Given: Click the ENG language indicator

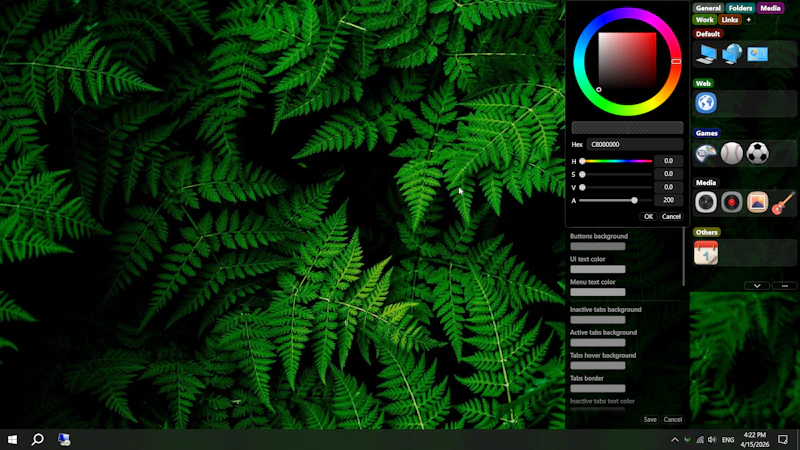Looking at the screenshot, I should (x=728, y=440).
